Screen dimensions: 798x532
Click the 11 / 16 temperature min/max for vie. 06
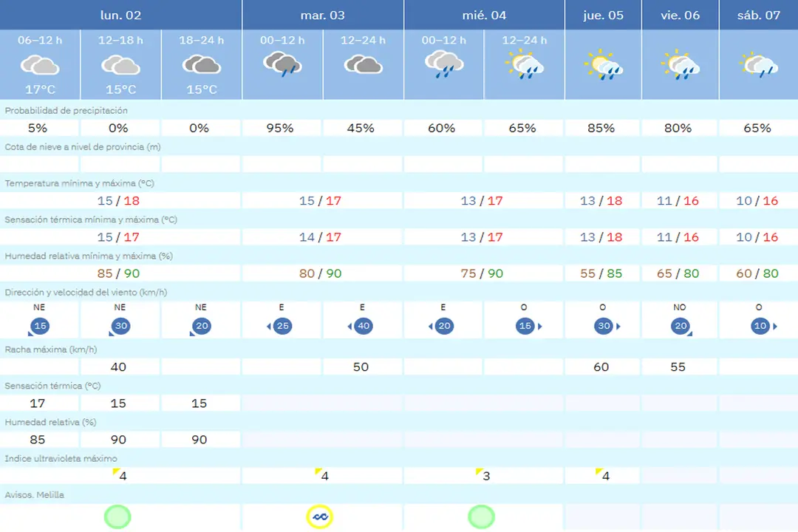(x=678, y=200)
